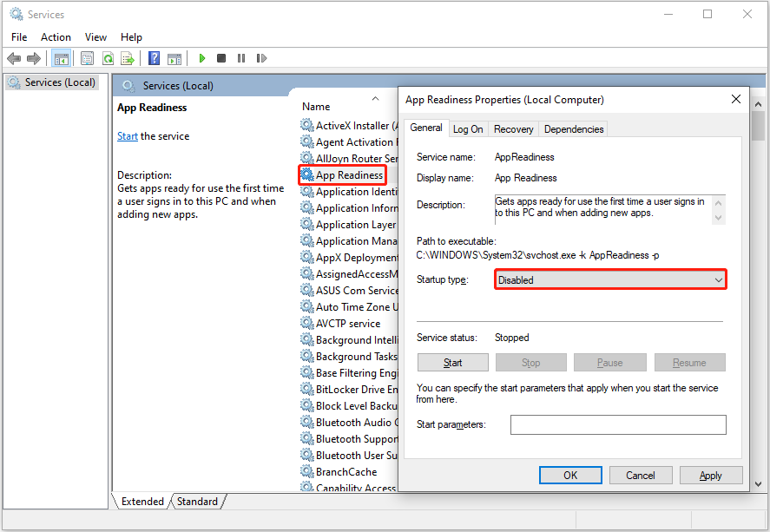This screenshot has height=532, width=770.
Task: Click the Refresh toolbar icon
Action: click(108, 58)
